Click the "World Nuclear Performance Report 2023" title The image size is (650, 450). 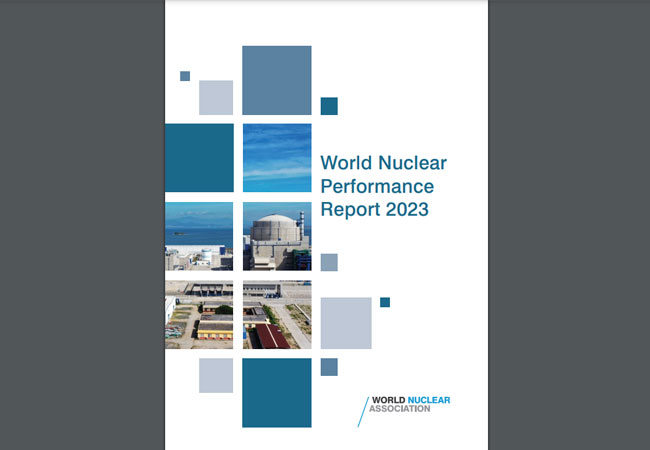[x=383, y=186]
